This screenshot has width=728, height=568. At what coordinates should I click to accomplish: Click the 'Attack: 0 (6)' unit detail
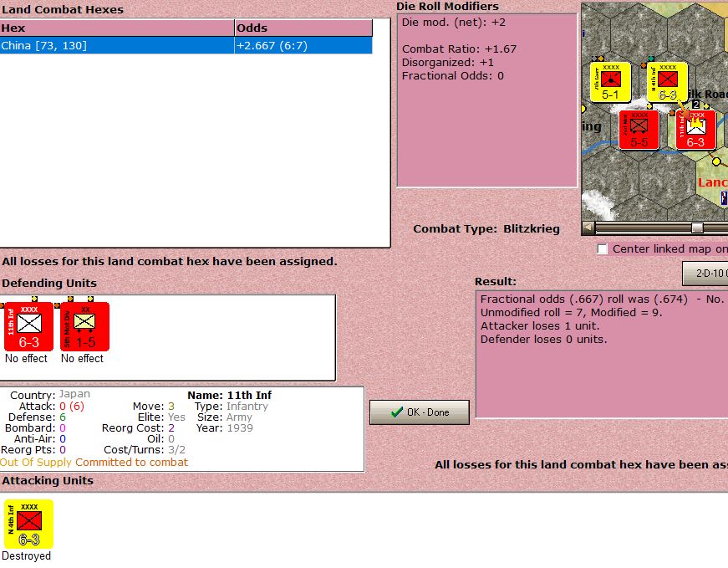click(x=52, y=407)
